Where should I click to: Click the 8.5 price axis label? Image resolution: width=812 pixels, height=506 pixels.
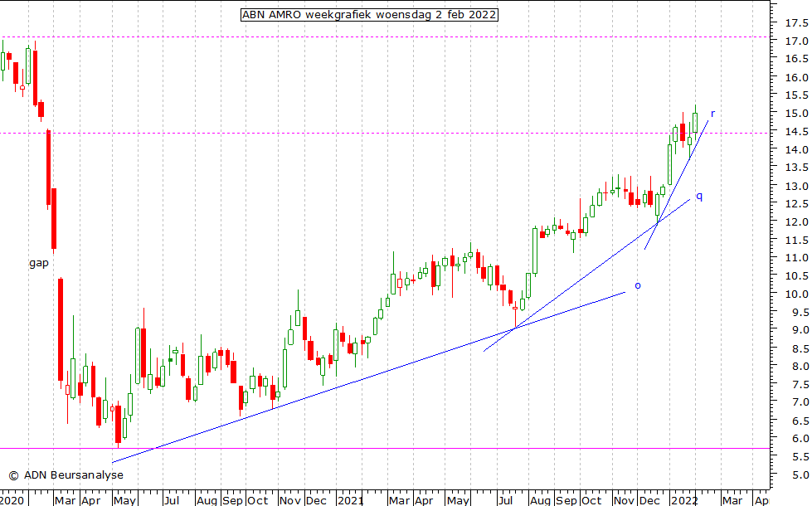(x=800, y=348)
